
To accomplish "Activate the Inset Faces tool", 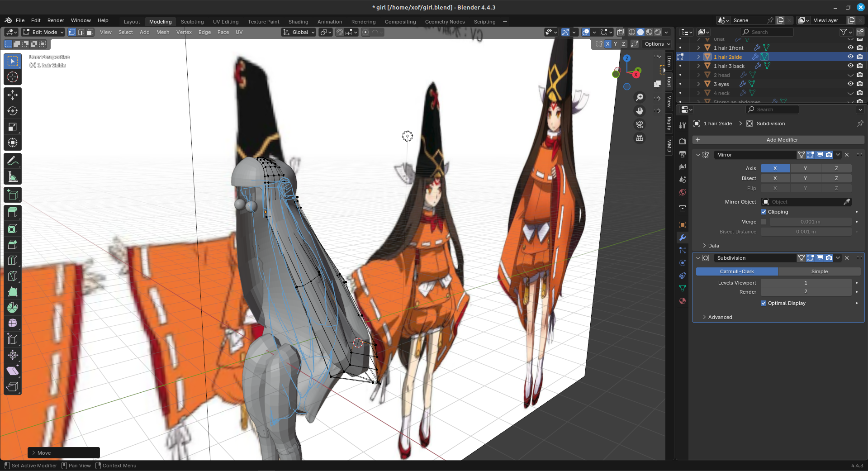I will [13, 228].
